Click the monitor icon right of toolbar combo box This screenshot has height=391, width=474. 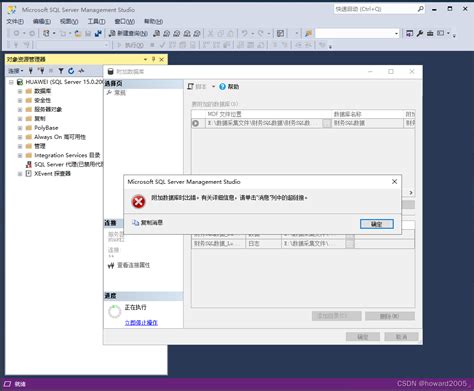pos(409,33)
